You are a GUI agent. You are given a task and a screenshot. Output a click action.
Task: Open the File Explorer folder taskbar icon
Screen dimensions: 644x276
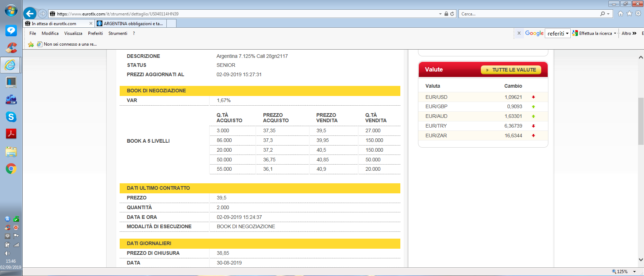pyautogui.click(x=11, y=152)
